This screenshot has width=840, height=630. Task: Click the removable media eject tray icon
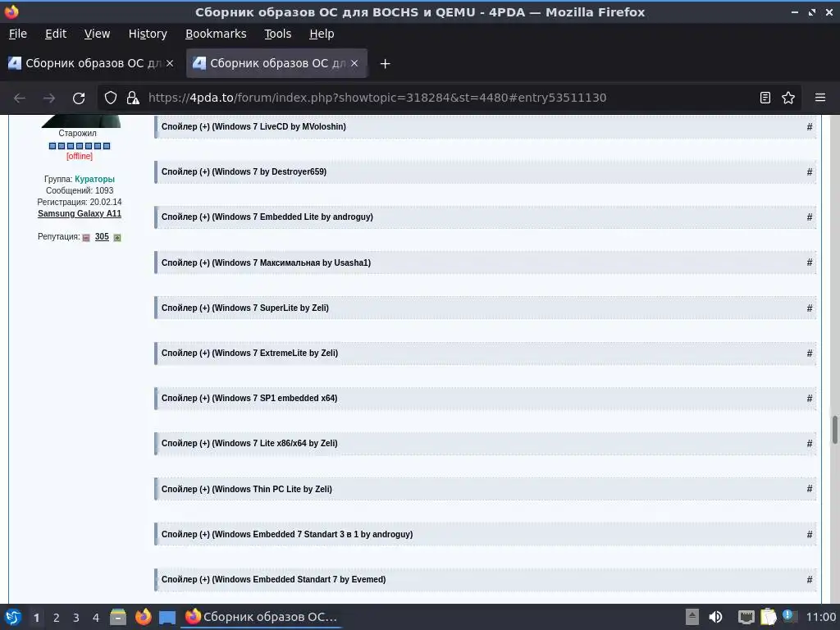692,617
